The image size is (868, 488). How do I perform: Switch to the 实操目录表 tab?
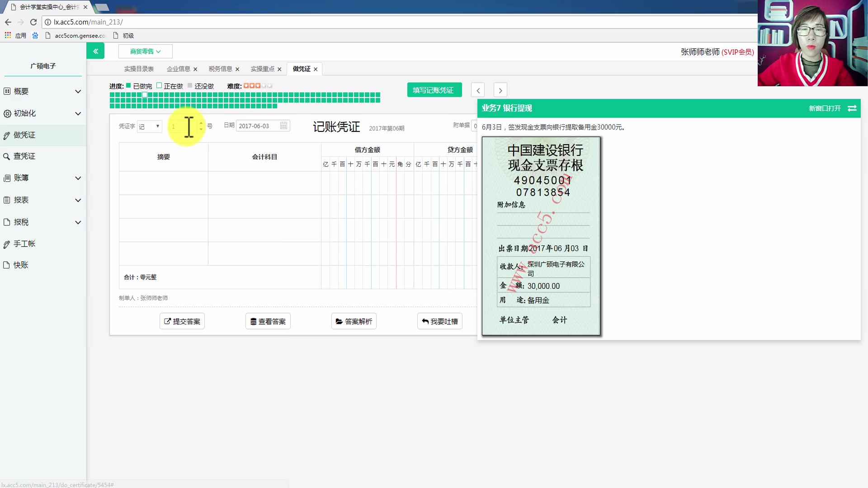click(139, 69)
